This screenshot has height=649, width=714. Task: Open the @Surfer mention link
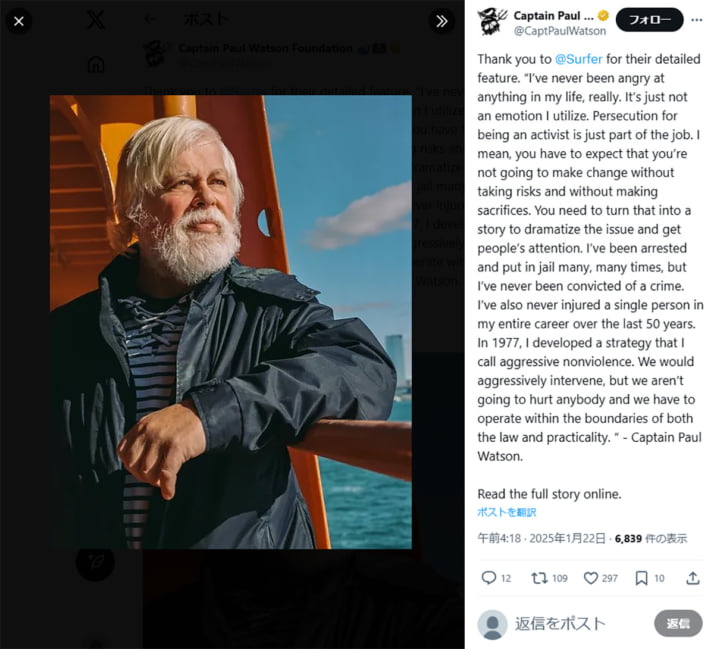pos(578,59)
